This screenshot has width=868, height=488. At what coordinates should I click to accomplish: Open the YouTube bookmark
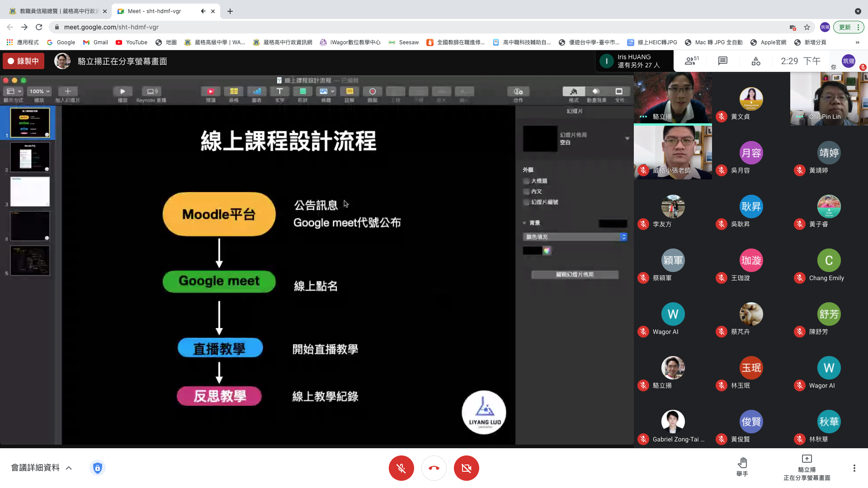tap(132, 42)
